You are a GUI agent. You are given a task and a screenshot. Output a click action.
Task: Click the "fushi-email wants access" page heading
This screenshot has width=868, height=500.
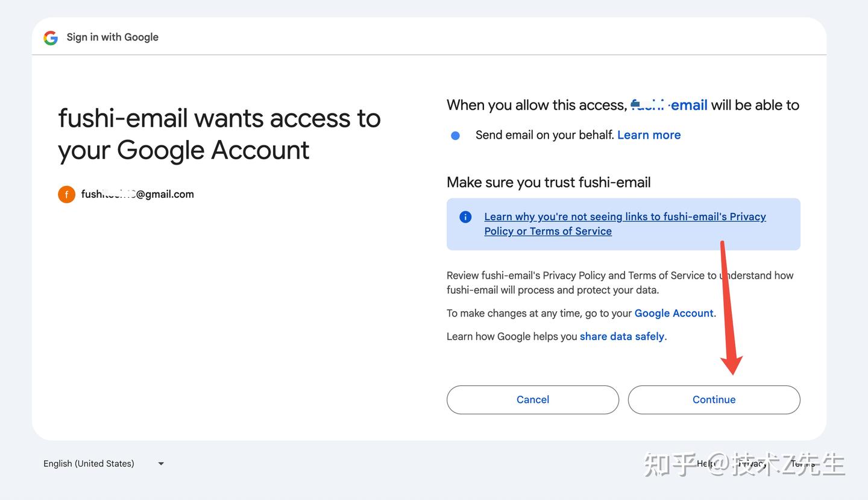point(219,134)
